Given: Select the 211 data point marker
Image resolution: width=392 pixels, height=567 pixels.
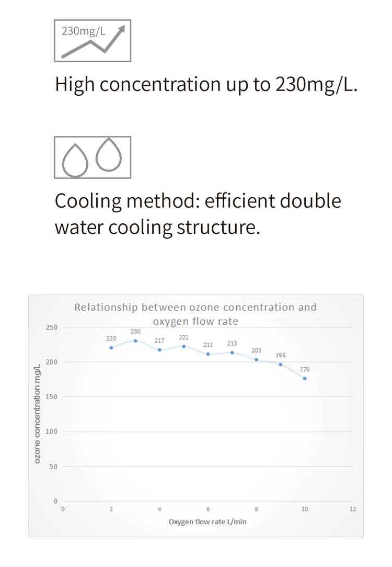Looking at the screenshot, I should coord(208,354).
